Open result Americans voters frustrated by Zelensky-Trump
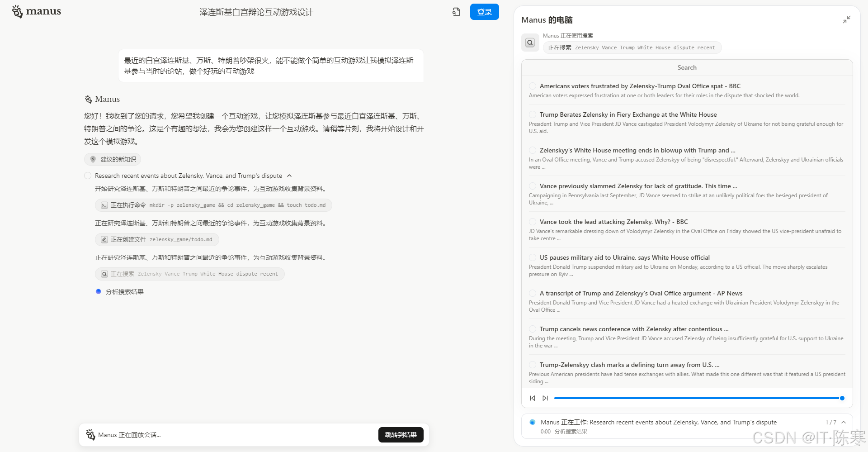The width and height of the screenshot is (868, 452). click(640, 86)
